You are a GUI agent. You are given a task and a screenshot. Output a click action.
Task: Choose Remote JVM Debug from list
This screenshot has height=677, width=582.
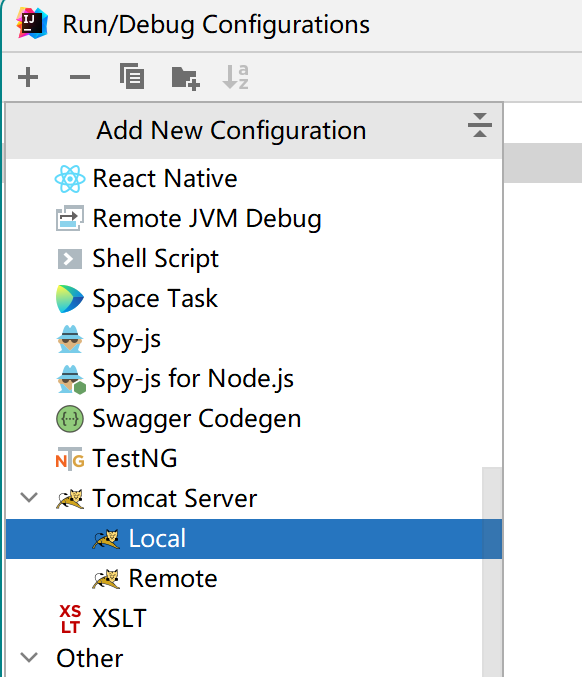(254, 218)
